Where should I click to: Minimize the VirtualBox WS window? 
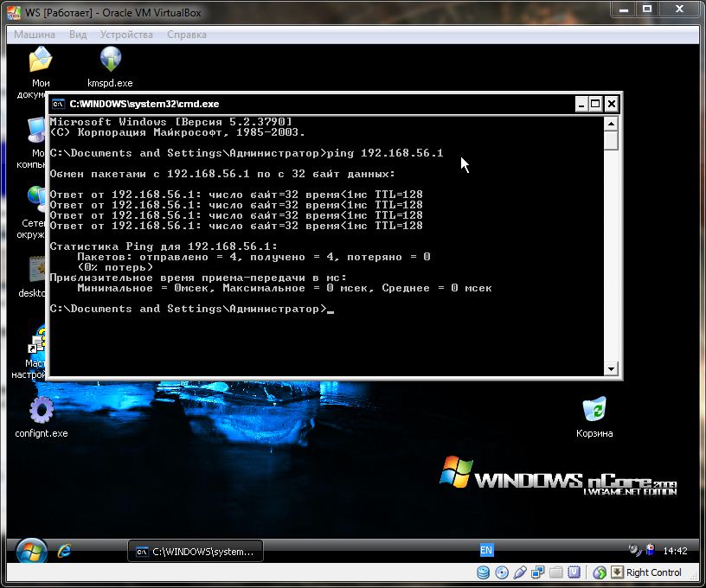point(624,9)
